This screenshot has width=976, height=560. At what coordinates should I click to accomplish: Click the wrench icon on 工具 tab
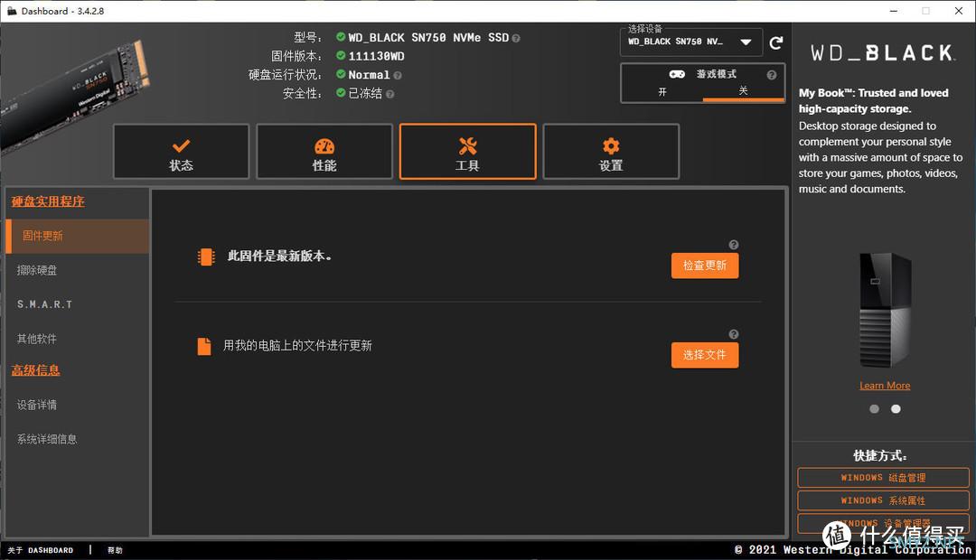tap(467, 145)
